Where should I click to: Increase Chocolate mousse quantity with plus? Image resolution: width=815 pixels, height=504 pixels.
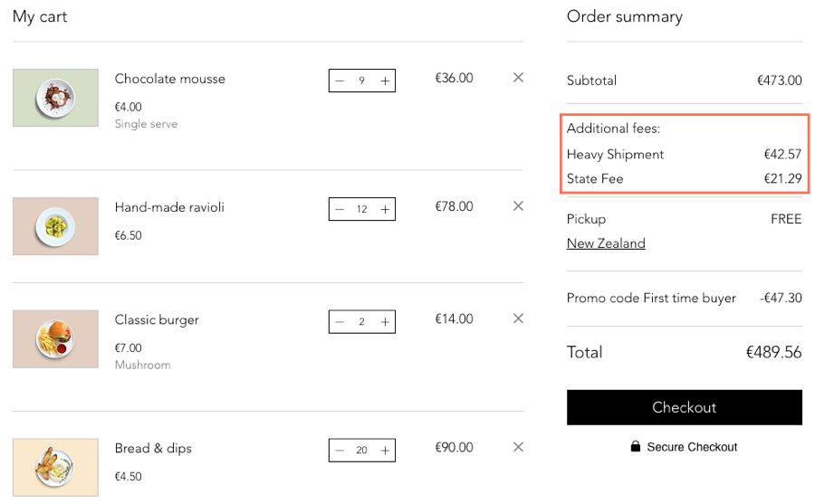[385, 81]
